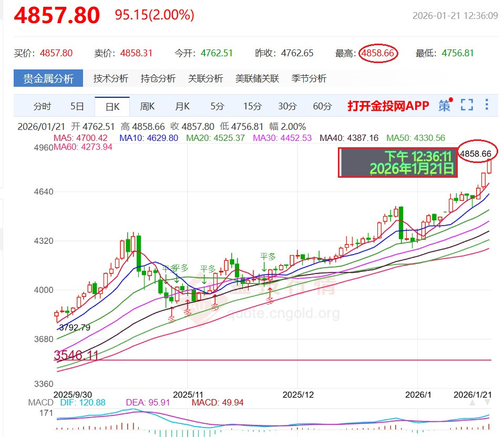The height and width of the screenshot is (437, 504).
Task: Open the strategy icon with red dot
Action: pyautogui.click(x=446, y=105)
